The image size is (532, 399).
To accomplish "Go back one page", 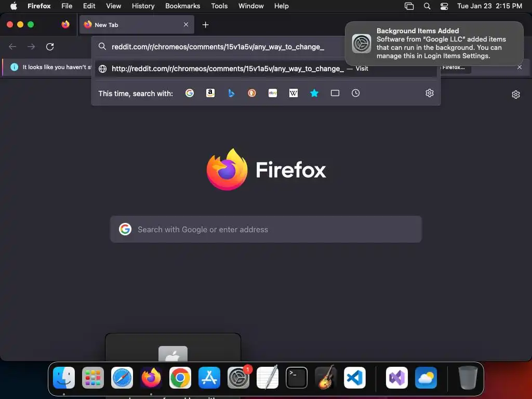I will [x=12, y=46].
